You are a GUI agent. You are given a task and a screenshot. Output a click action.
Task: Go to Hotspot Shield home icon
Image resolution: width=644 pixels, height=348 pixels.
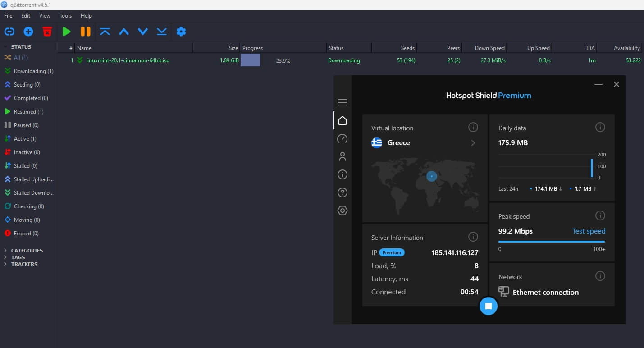[x=343, y=120]
